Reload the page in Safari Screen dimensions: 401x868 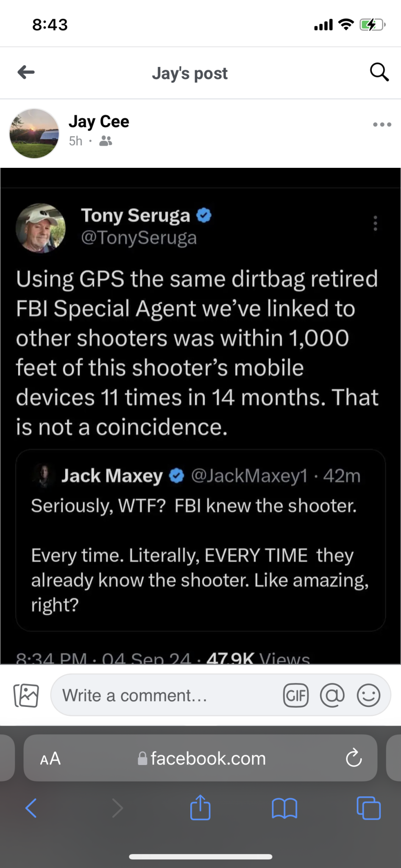pyautogui.click(x=354, y=758)
